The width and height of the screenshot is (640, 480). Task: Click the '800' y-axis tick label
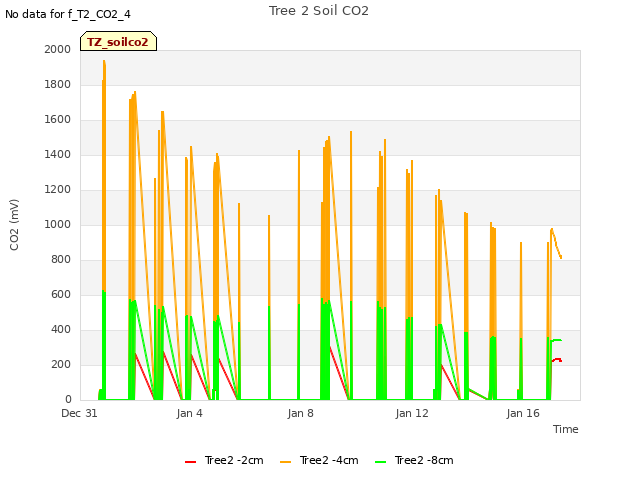tap(61, 260)
